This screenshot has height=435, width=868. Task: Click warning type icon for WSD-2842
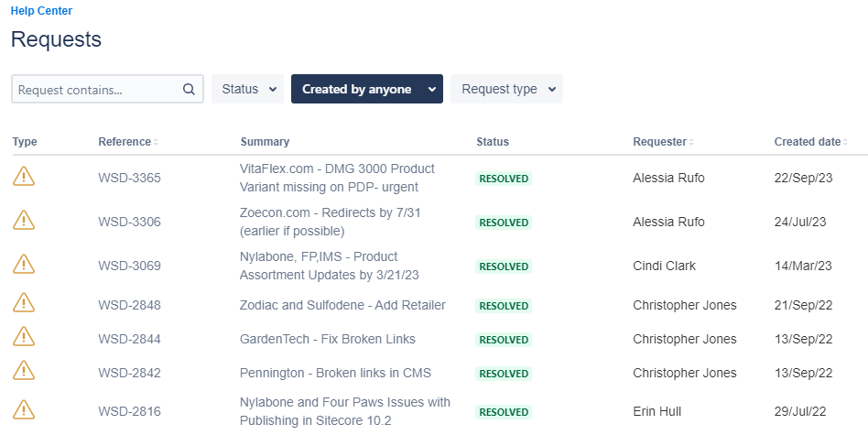coord(24,371)
